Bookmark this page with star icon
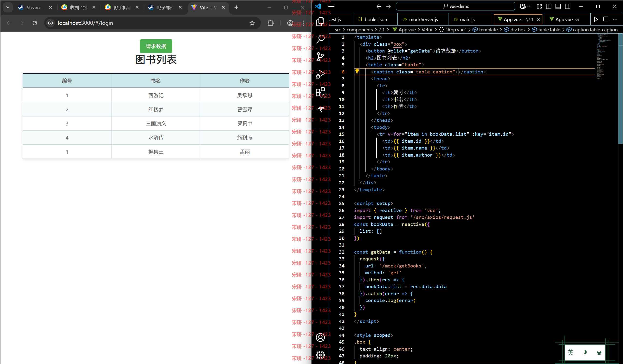The image size is (623, 364). (x=252, y=23)
